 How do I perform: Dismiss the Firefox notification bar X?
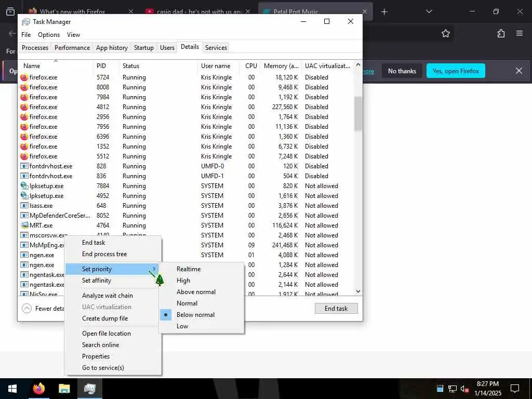click(519, 71)
